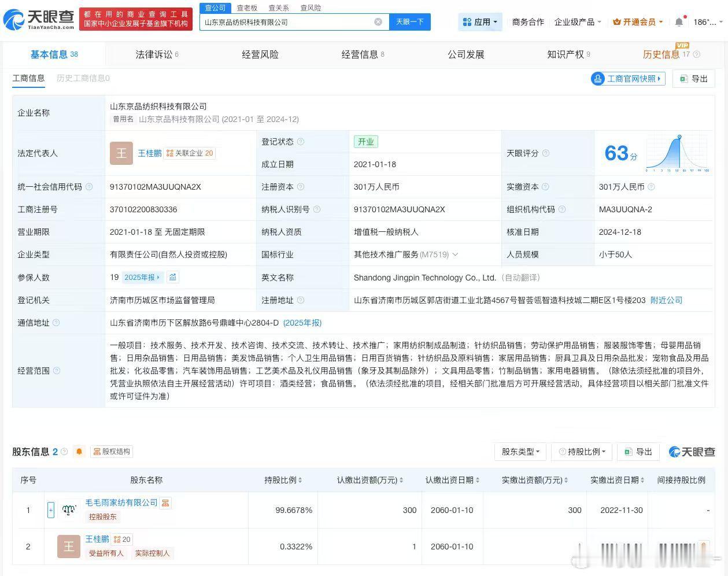Open the 持股比例 dropdown filter
728x576 pixels.
(x=582, y=452)
